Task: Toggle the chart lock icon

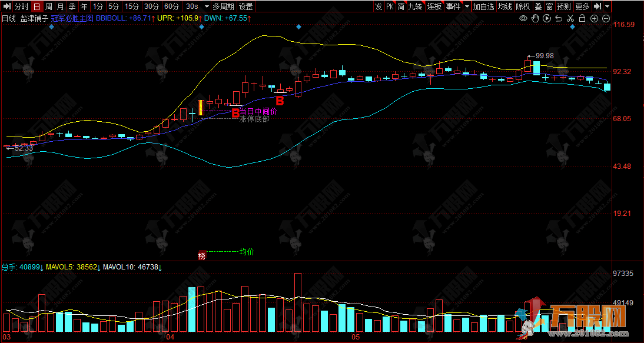Action: [582, 19]
